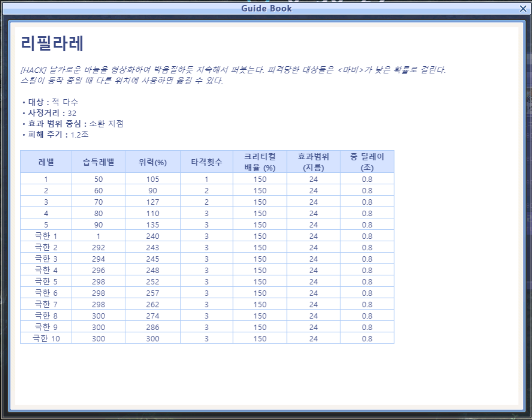This screenshot has height=420, width=532.
Task: Select the 리필라레 skill heading
Action: [x=52, y=43]
